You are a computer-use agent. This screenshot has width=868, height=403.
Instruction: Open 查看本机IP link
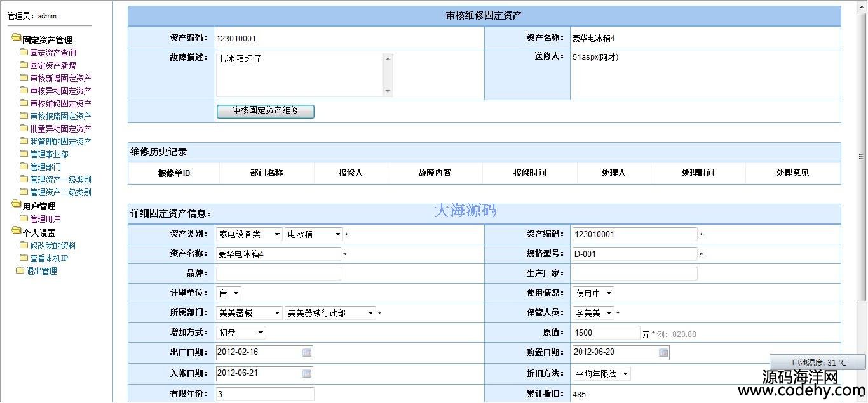pyautogui.click(x=49, y=258)
